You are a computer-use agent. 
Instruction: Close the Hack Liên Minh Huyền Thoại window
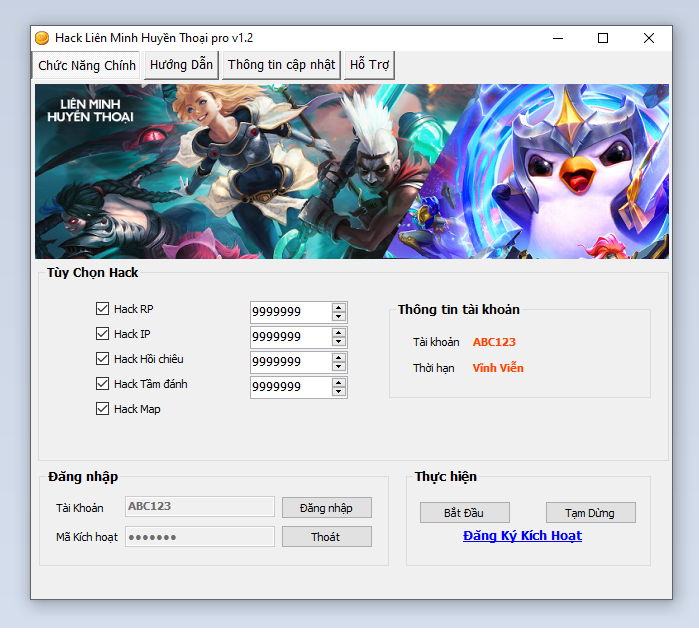click(x=649, y=38)
